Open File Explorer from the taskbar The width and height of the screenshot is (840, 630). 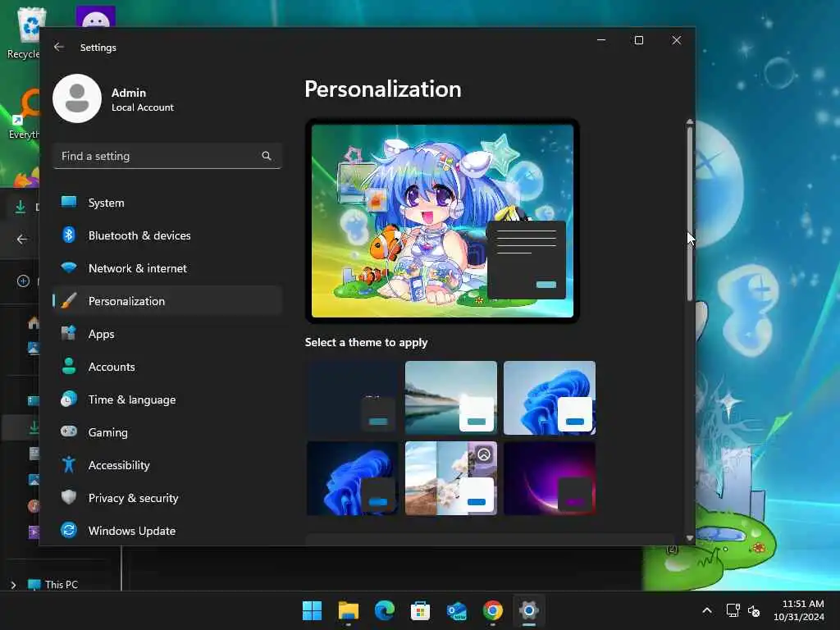click(x=348, y=610)
